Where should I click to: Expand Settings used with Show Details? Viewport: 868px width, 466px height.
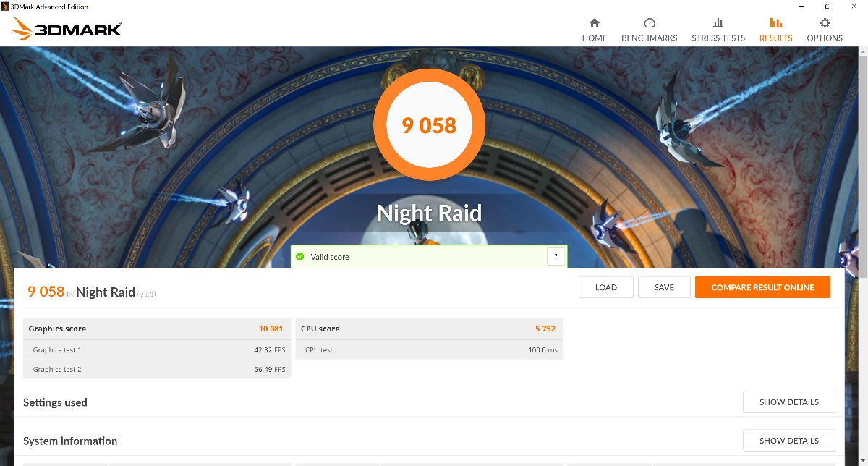click(789, 402)
